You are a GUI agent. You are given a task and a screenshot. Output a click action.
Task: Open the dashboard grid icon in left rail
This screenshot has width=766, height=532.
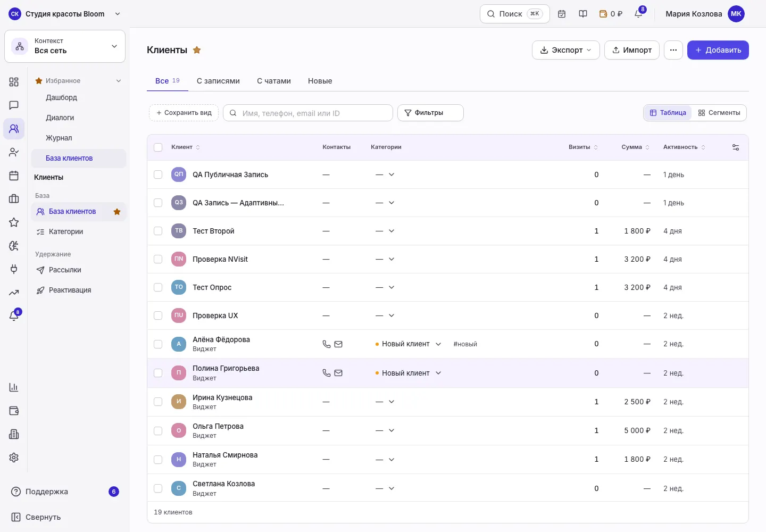click(x=14, y=82)
